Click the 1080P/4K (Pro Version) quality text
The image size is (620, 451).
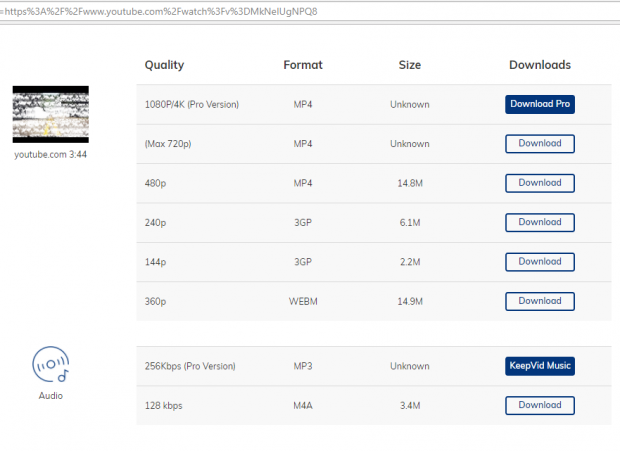(x=192, y=104)
